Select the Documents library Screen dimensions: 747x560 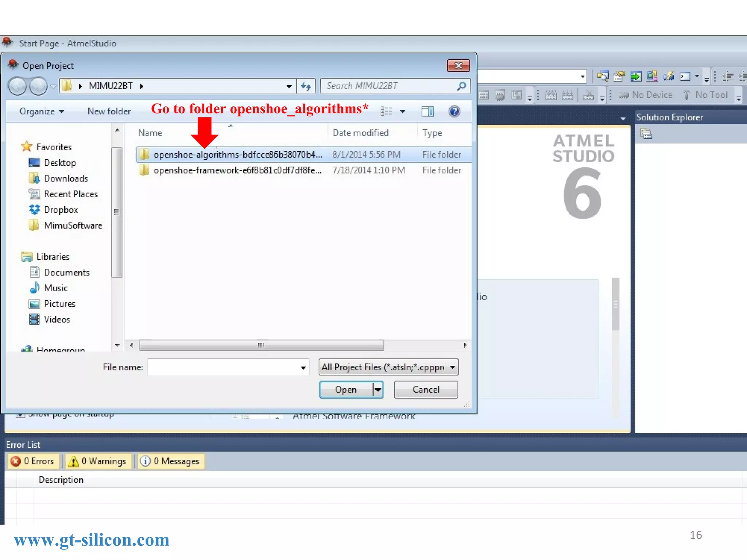coord(66,272)
